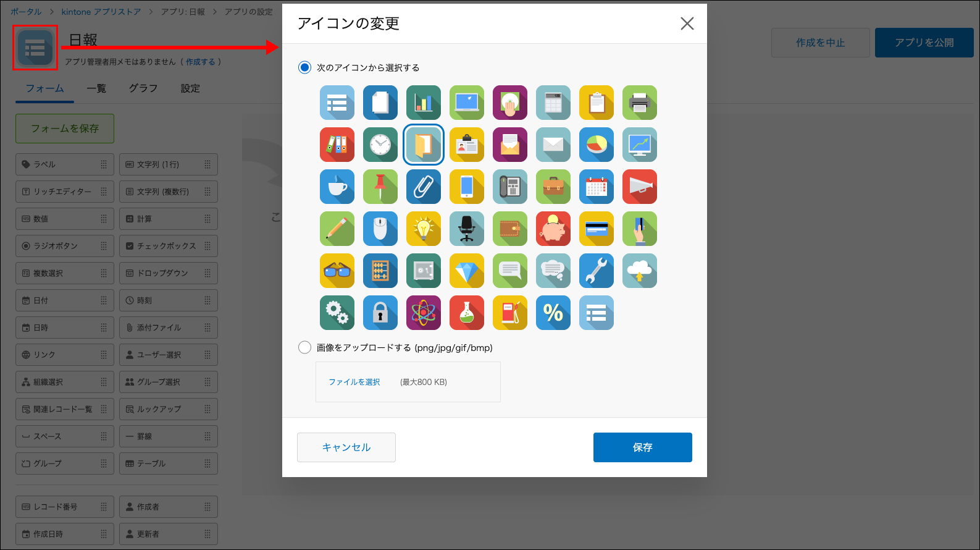Select 画像をアップロードする radio option
980x550 pixels.
pyautogui.click(x=304, y=347)
